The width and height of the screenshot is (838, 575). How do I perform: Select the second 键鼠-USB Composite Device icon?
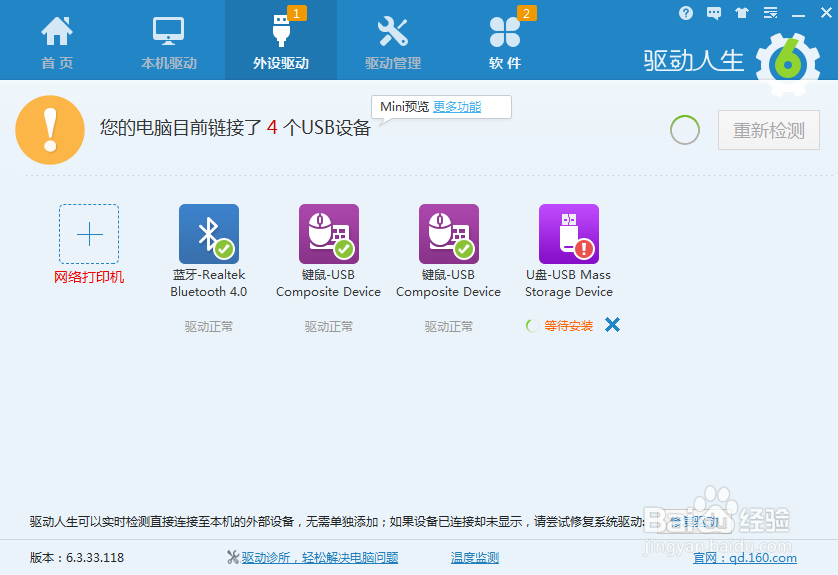coord(449,234)
